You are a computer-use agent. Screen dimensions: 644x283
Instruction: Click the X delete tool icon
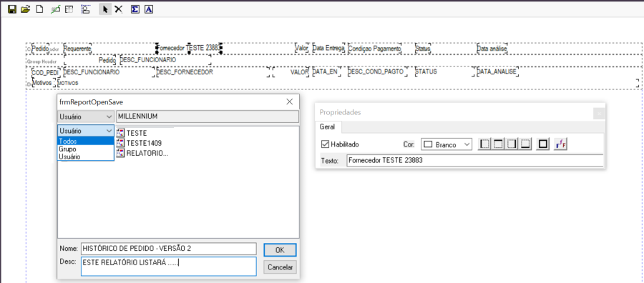click(119, 9)
